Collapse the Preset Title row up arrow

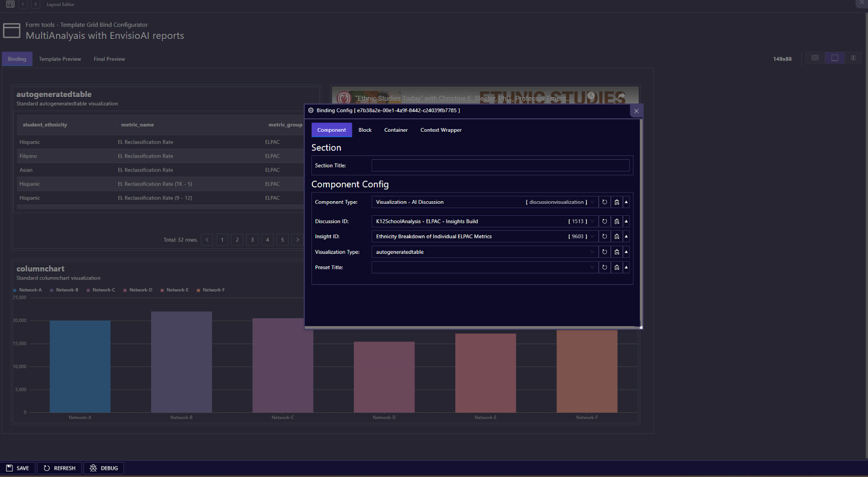point(626,267)
